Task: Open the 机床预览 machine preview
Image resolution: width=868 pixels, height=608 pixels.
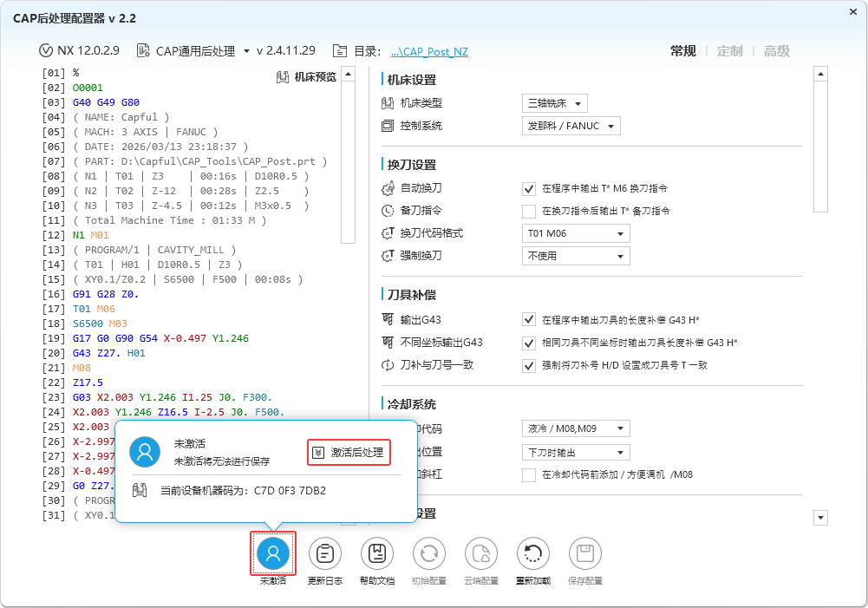Action: [305, 77]
